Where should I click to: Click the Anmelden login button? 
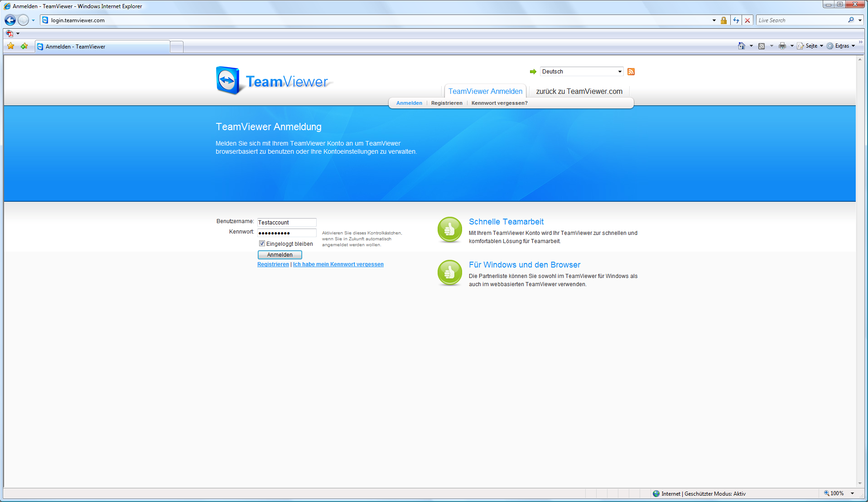coord(280,254)
